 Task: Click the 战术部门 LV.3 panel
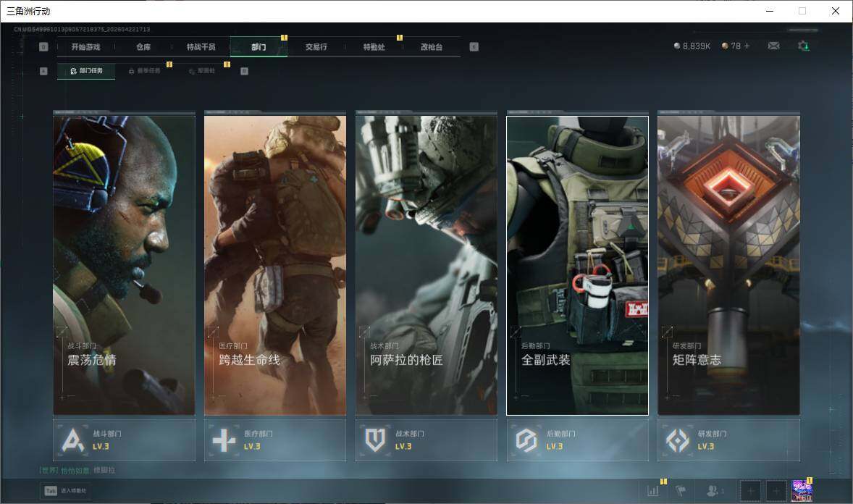[x=426, y=440]
